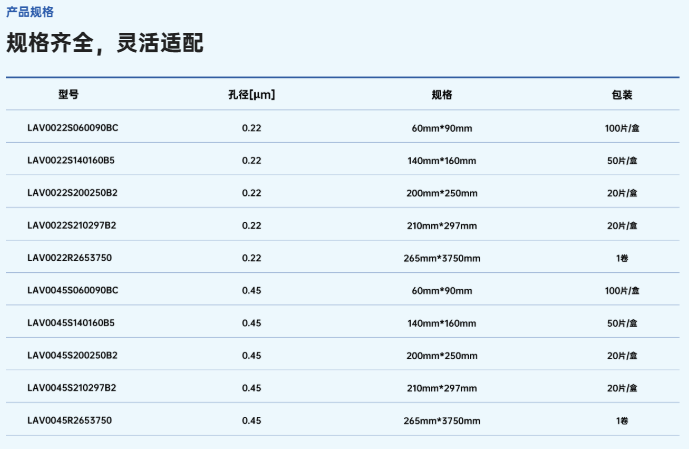The height and width of the screenshot is (449, 689).
Task: Click model LAV0022S200250B2
Action: pyautogui.click(x=73, y=193)
